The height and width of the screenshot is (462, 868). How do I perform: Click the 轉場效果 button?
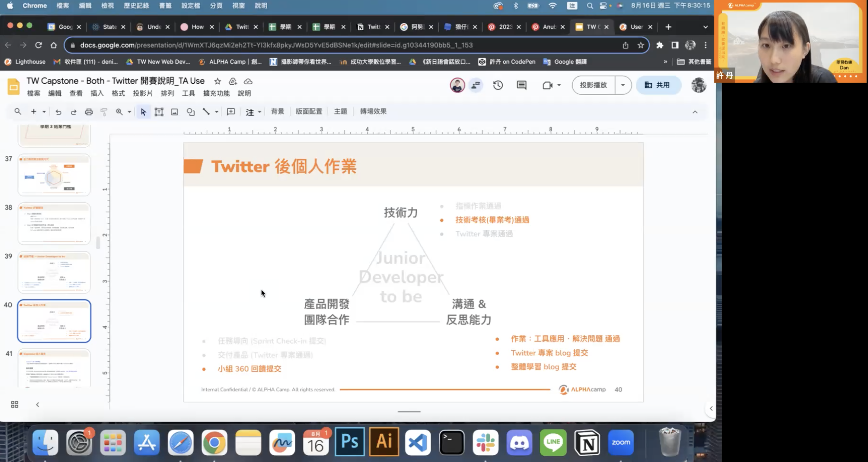pos(373,111)
